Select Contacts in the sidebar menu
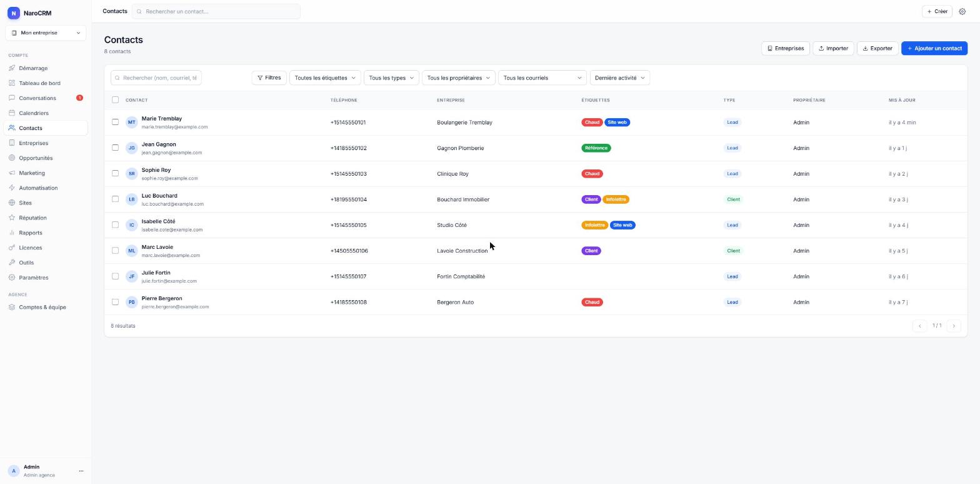This screenshot has height=484, width=980. pos(46,128)
